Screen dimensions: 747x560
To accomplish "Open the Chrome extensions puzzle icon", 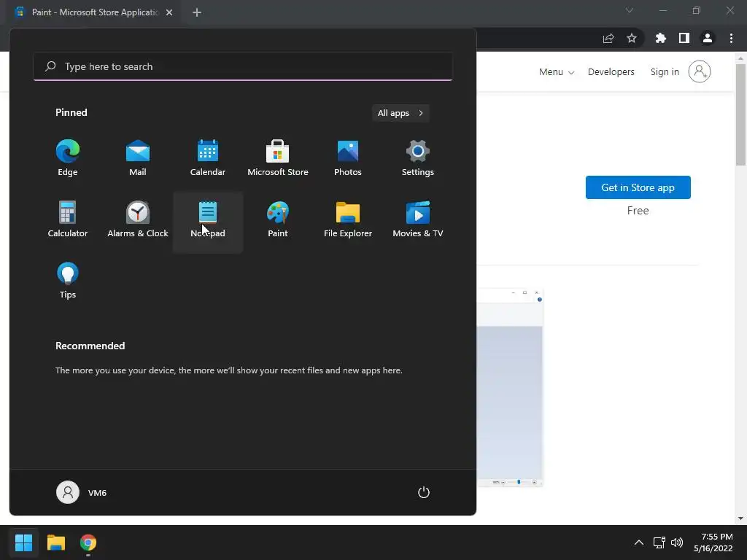I will coord(661,38).
